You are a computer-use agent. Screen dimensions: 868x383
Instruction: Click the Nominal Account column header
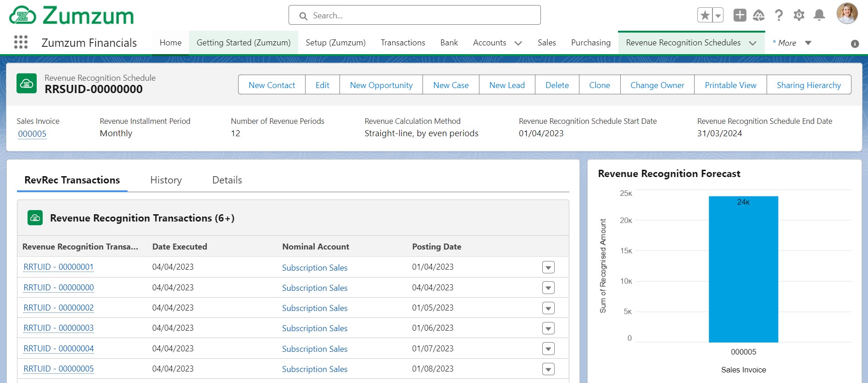tap(316, 247)
